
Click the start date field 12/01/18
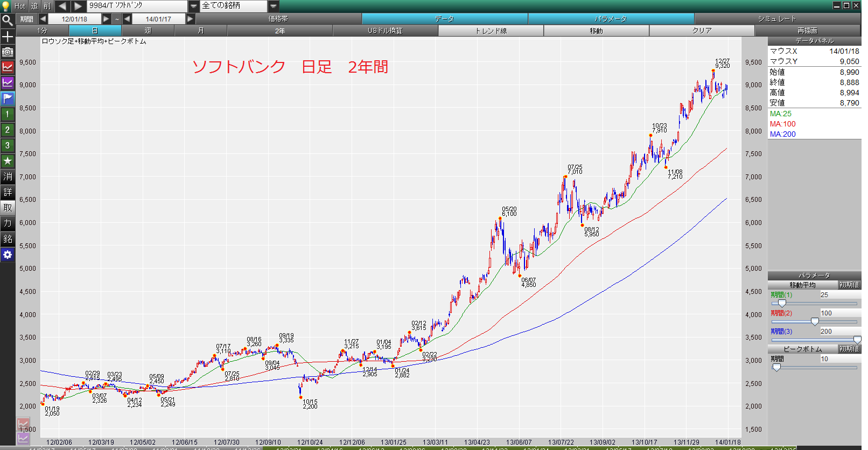74,19
